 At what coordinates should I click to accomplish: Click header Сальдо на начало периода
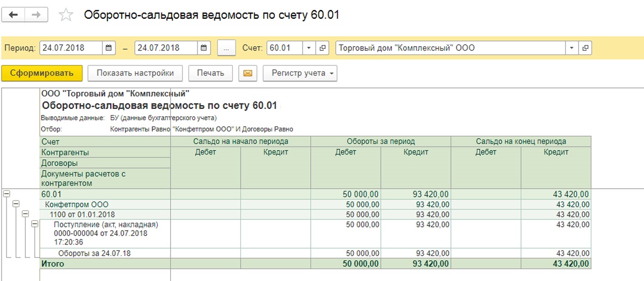(240, 142)
